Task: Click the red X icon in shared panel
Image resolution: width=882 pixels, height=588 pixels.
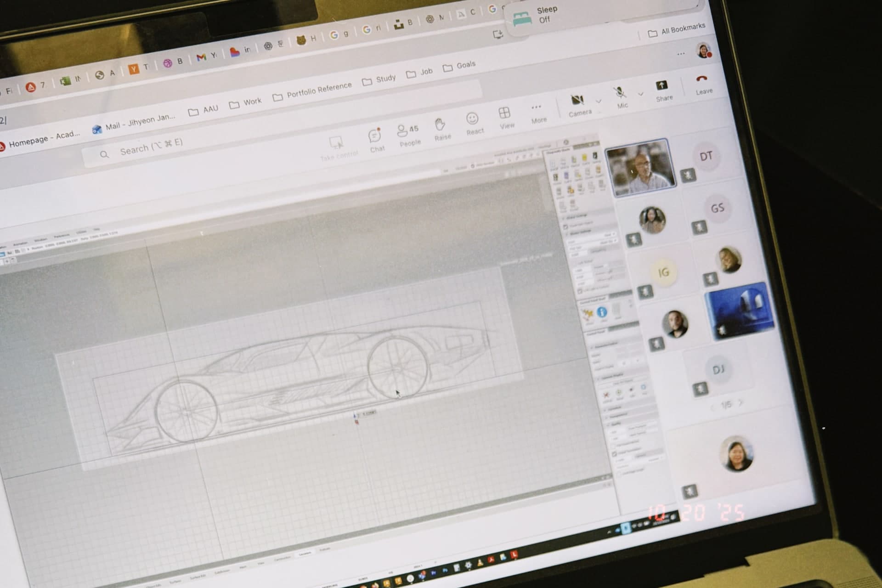Action: click(606, 395)
